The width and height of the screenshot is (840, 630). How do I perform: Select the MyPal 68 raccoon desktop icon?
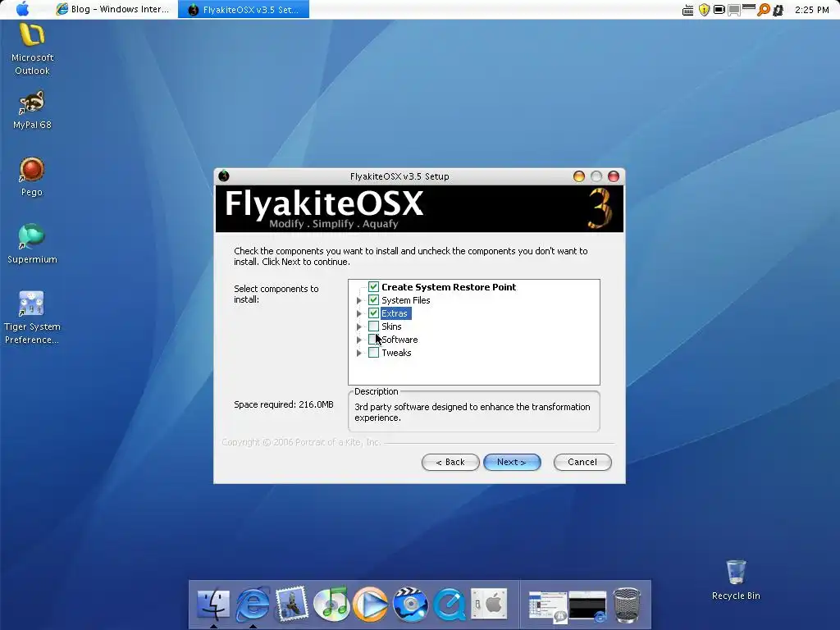(x=32, y=110)
